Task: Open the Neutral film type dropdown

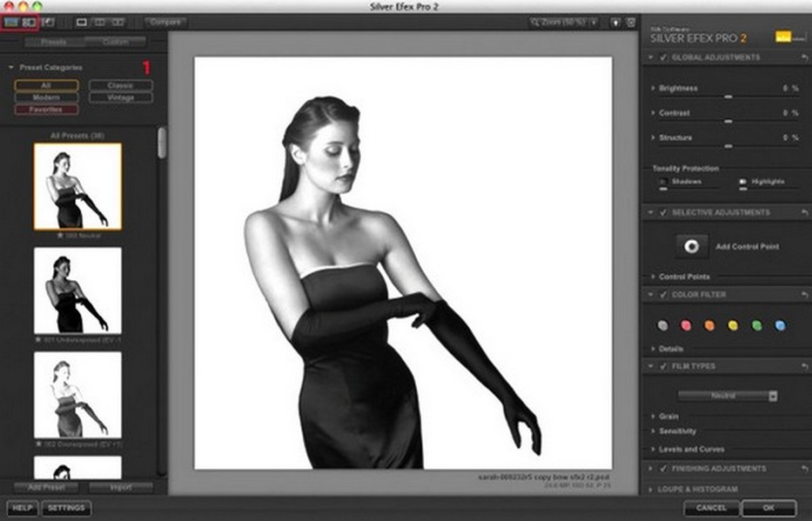Action: click(728, 396)
